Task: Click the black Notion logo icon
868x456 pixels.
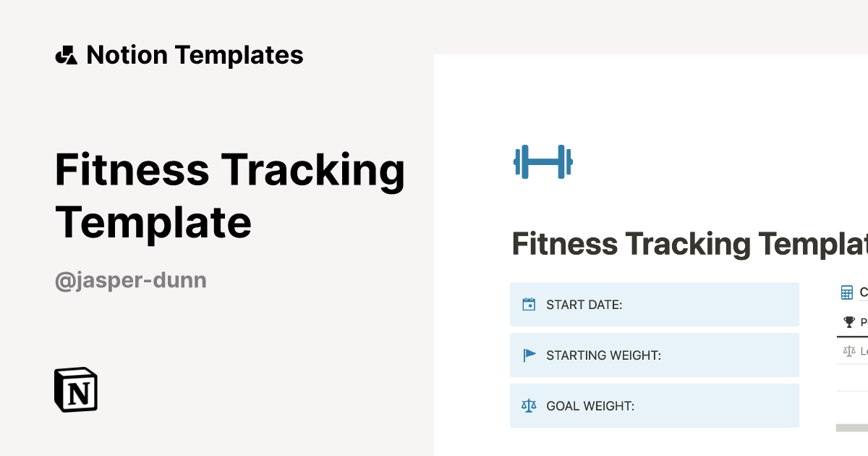Action: (x=75, y=390)
